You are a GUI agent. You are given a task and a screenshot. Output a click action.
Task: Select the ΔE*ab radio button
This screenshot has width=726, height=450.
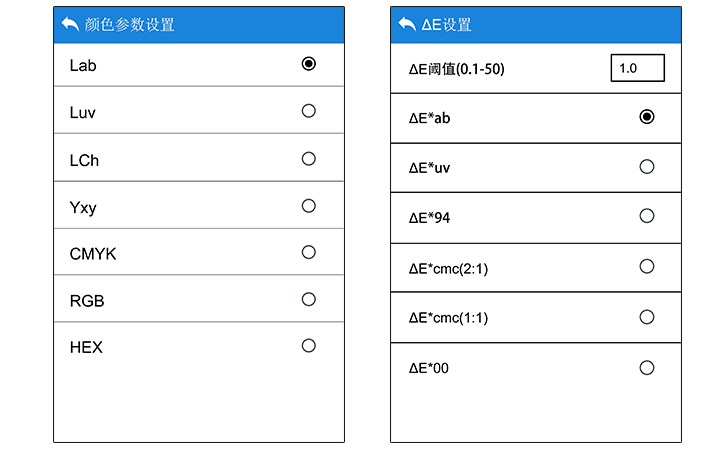(x=647, y=117)
